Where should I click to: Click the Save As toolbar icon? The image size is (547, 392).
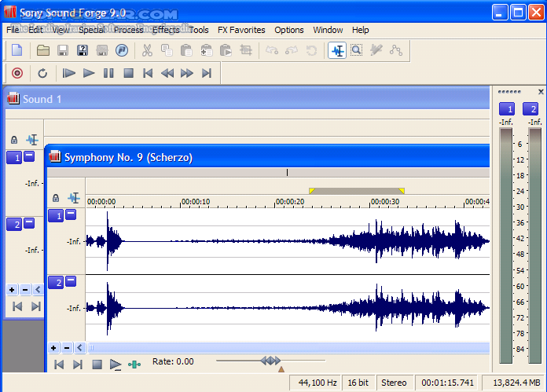[83, 50]
